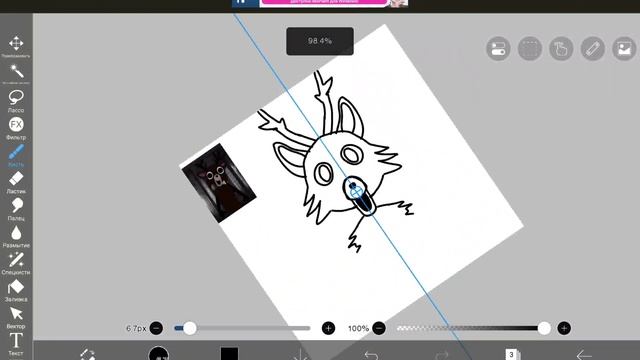This screenshot has width=640, height=360.
Task: Open the reference material image button
Action: pos(624,49)
